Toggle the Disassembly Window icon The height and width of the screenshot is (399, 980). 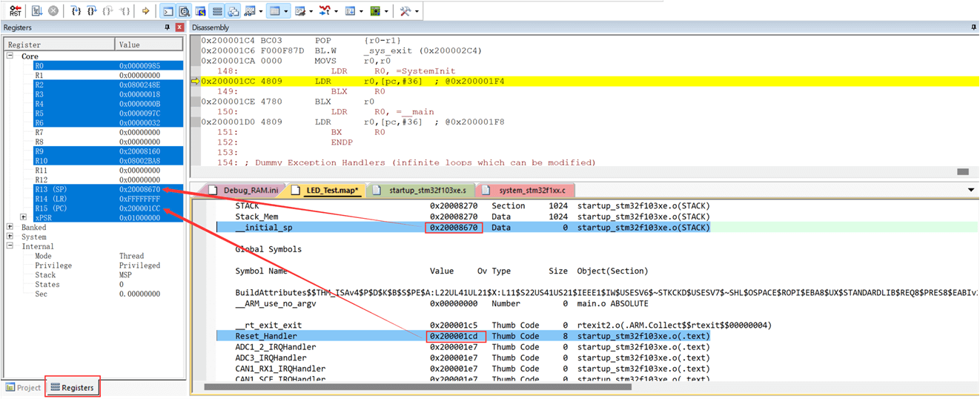click(185, 11)
